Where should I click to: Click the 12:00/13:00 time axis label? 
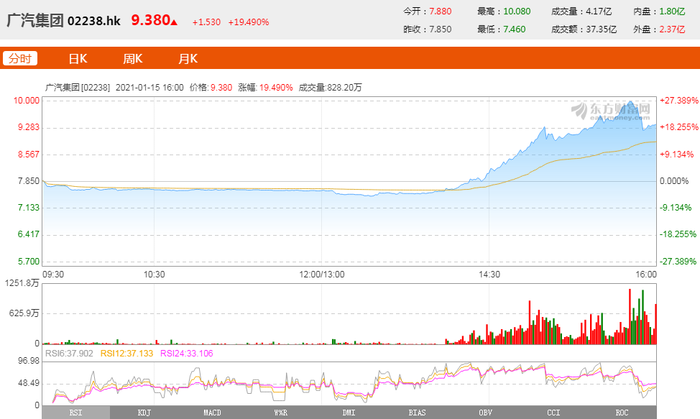(322, 274)
